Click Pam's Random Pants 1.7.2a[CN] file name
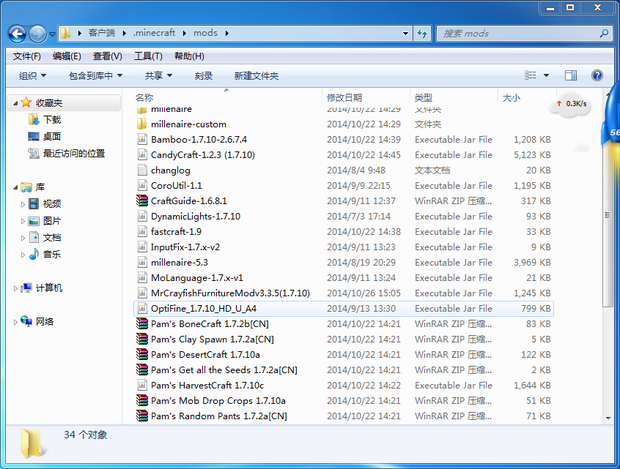Viewport: 620px width, 469px height. click(219, 416)
